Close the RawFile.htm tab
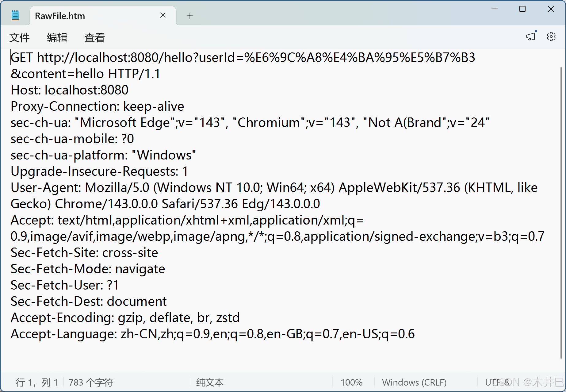This screenshot has width=566, height=392. pos(163,15)
